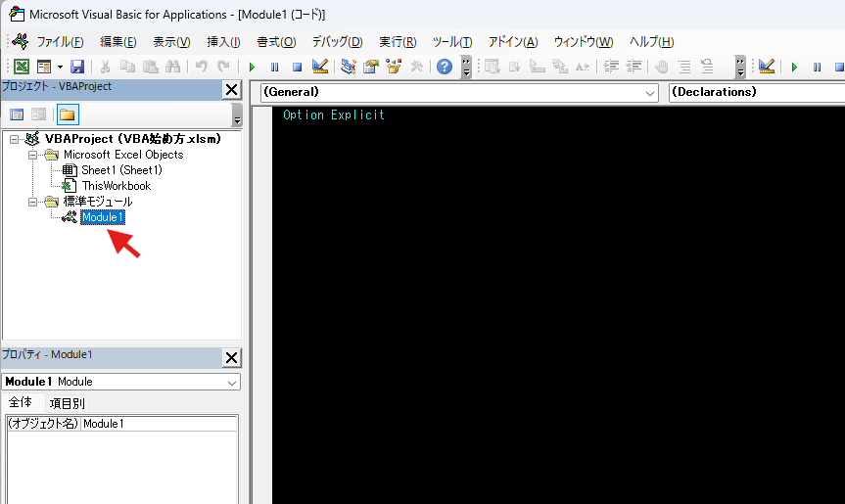Uncomment Block icon in edit toolbar
845x504 pixels.
(x=707, y=67)
